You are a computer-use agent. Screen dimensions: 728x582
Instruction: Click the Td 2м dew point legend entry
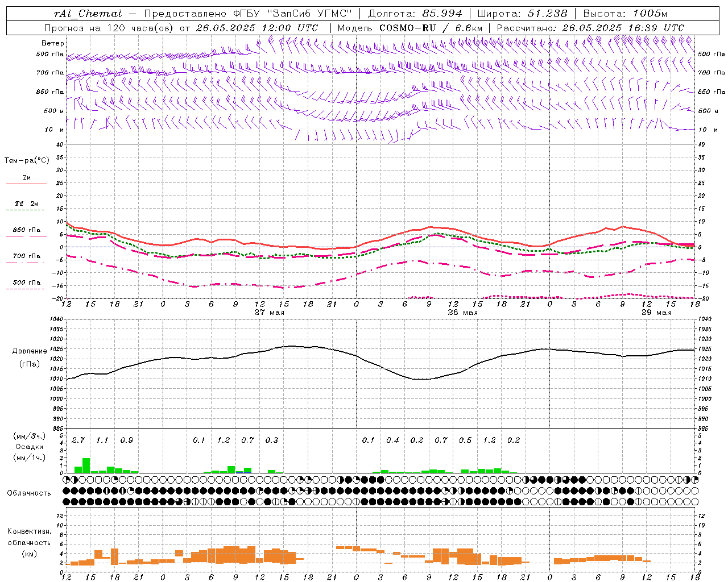26,203
